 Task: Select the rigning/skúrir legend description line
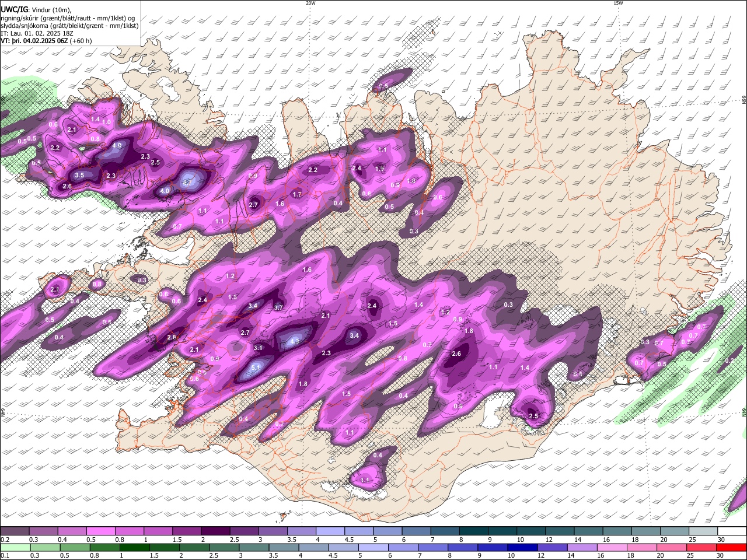point(67,18)
